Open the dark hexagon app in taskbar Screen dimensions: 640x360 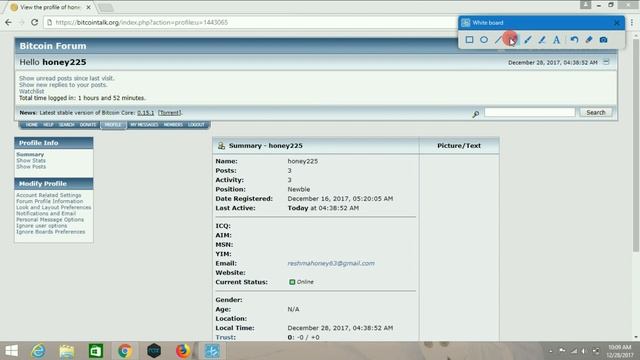click(154, 351)
